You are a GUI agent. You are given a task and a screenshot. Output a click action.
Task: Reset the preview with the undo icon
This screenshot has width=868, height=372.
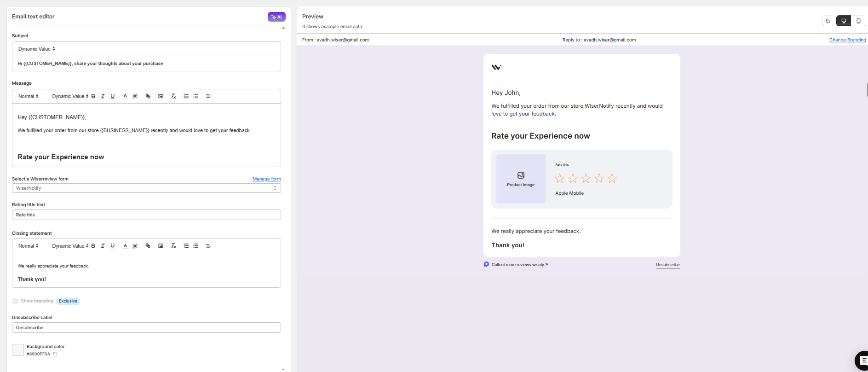pyautogui.click(x=828, y=21)
